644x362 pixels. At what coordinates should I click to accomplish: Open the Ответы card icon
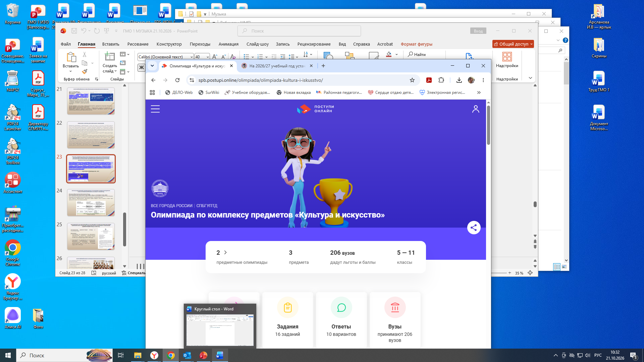point(341,307)
